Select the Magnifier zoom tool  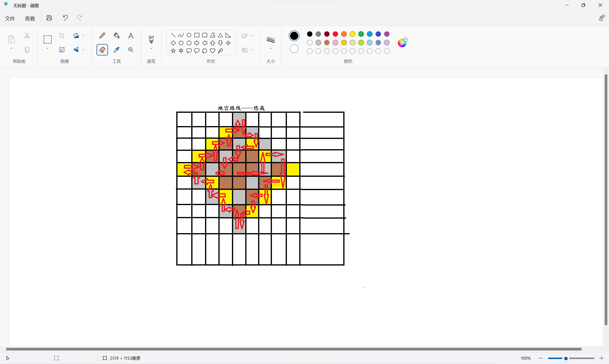pos(131,50)
